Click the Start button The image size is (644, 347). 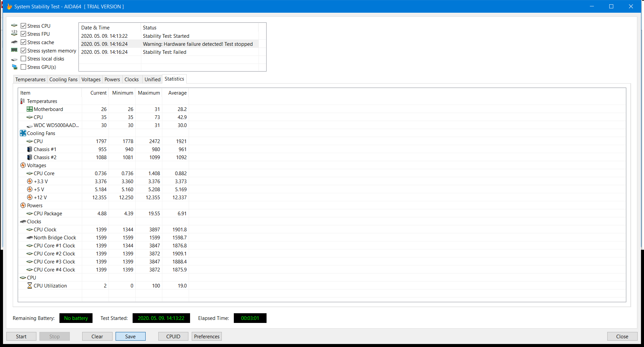(x=21, y=336)
